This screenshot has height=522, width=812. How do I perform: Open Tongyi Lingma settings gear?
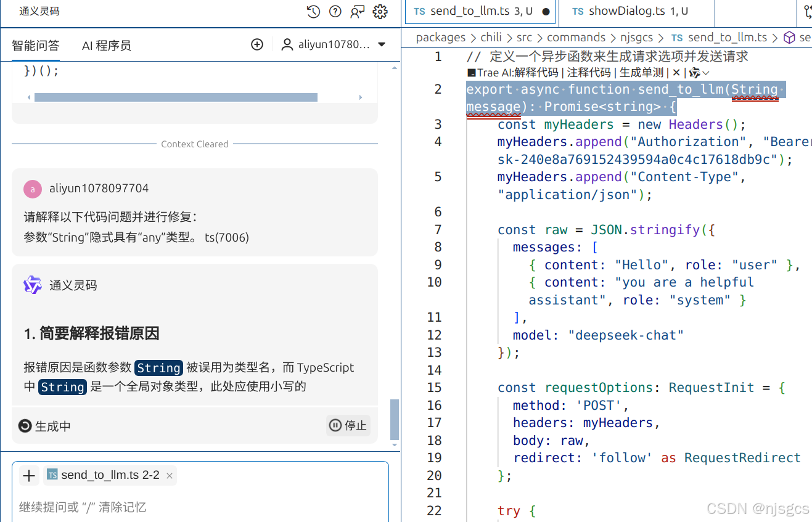point(380,12)
